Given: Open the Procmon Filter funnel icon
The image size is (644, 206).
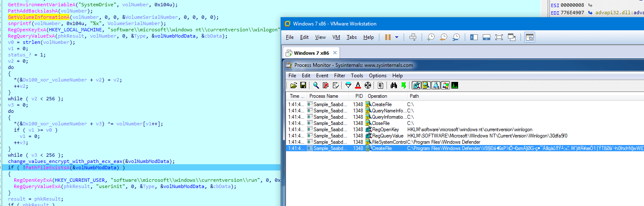Looking at the screenshot, I should (x=348, y=85).
